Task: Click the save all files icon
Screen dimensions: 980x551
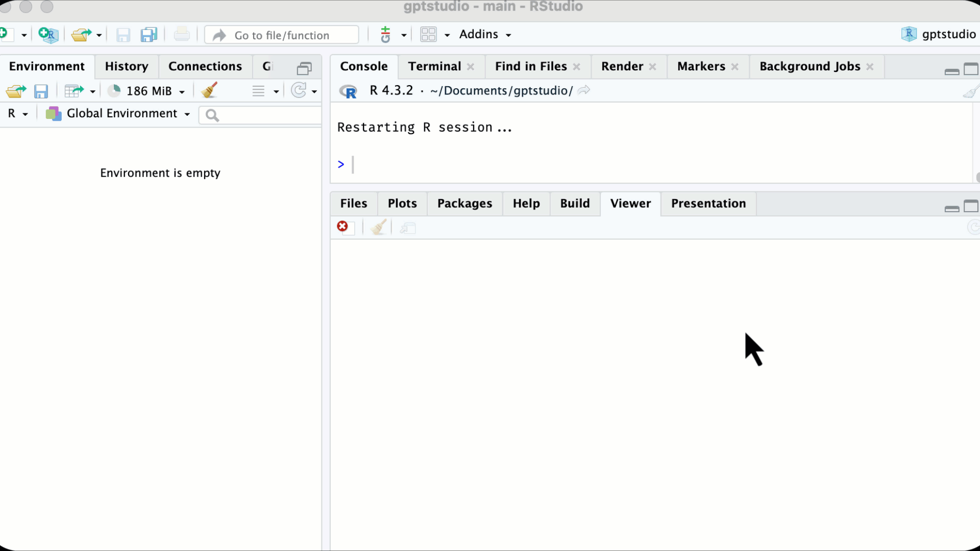Action: coord(149,35)
